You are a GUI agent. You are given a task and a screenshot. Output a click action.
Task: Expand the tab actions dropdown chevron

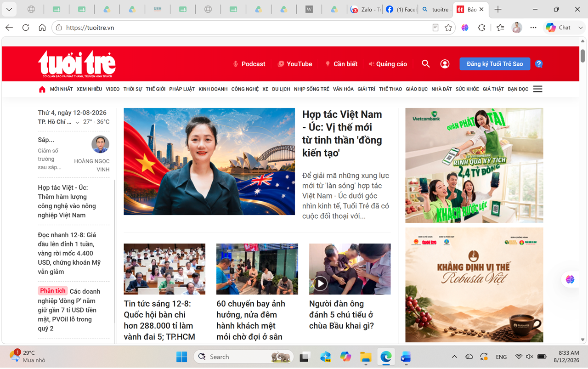[9, 9]
